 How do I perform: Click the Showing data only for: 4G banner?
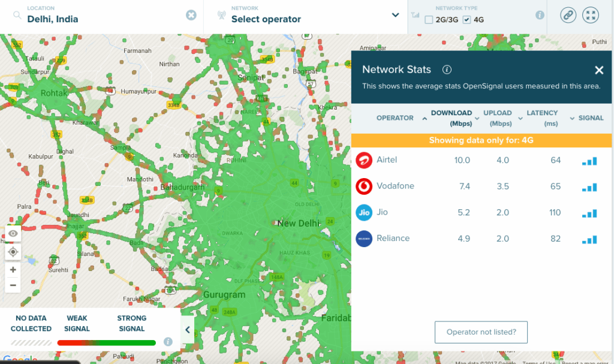[481, 140]
